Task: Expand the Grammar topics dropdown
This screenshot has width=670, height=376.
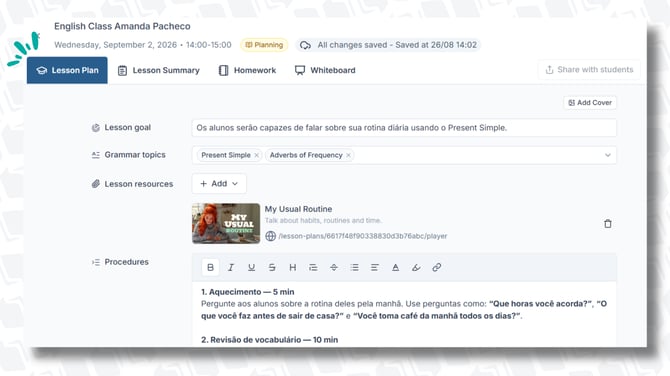Action: pos(608,155)
